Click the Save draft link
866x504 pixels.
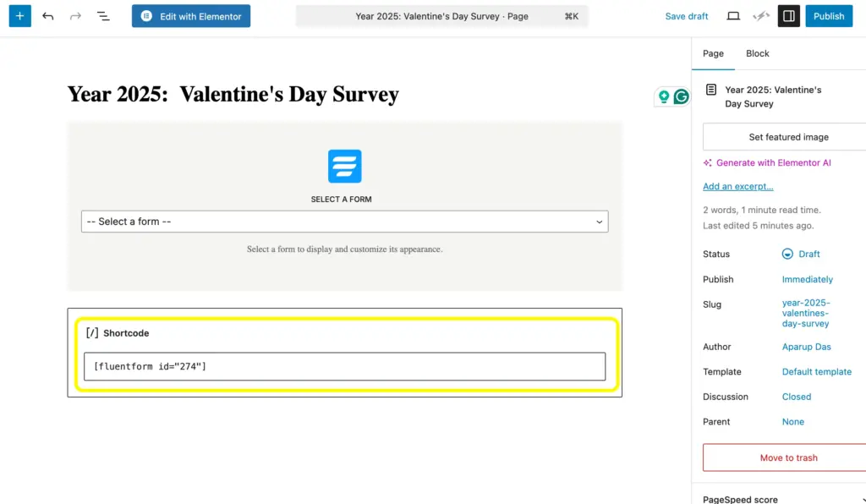tap(686, 15)
